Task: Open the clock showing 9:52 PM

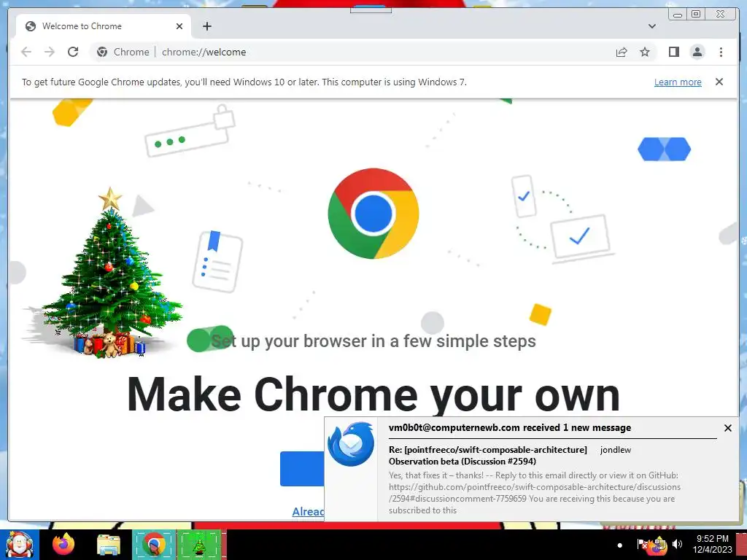Action: pos(712,544)
